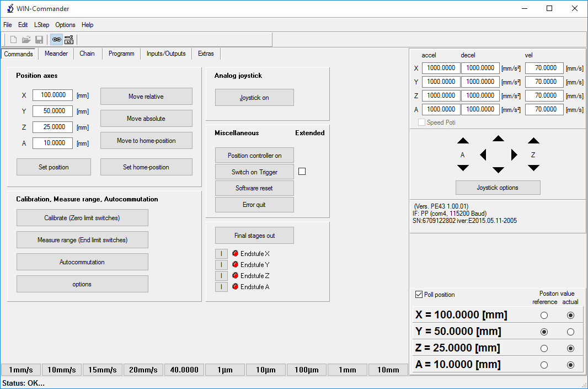Switch to the Meander tab

(x=56, y=54)
